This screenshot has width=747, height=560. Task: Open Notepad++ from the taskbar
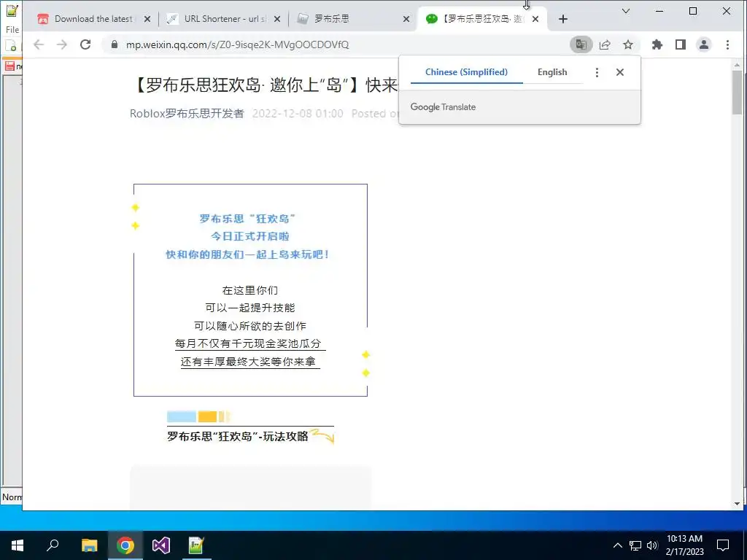(196, 545)
